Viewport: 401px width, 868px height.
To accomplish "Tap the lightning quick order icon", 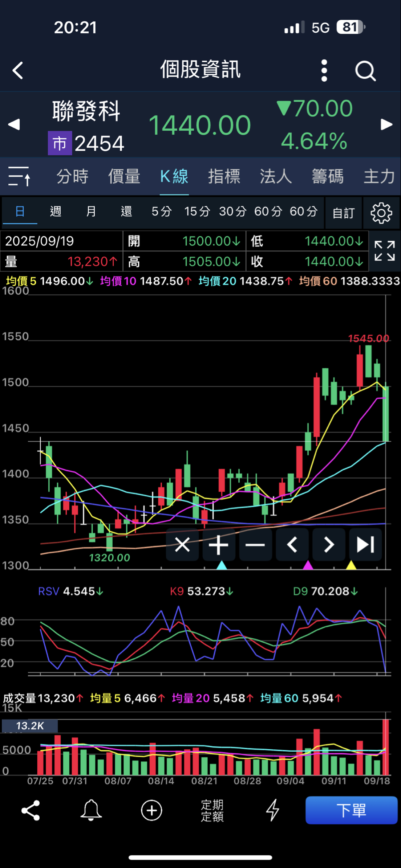I will [x=272, y=810].
